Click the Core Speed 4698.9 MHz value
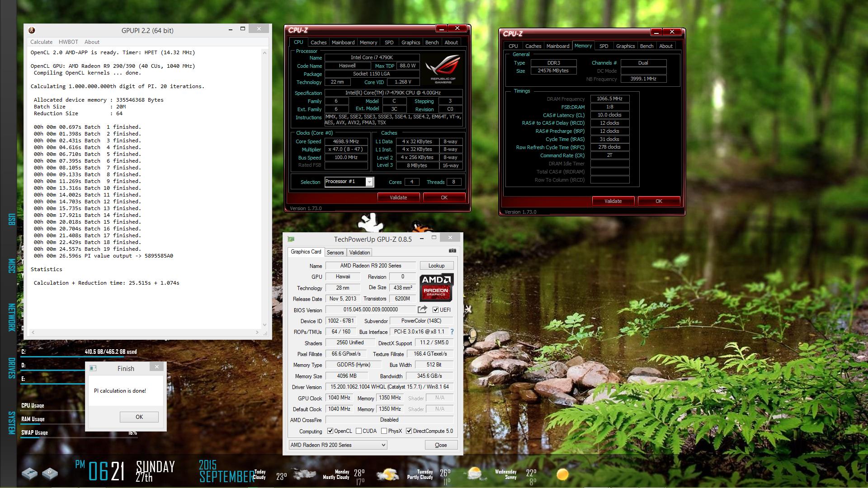The image size is (868, 488). tap(346, 141)
